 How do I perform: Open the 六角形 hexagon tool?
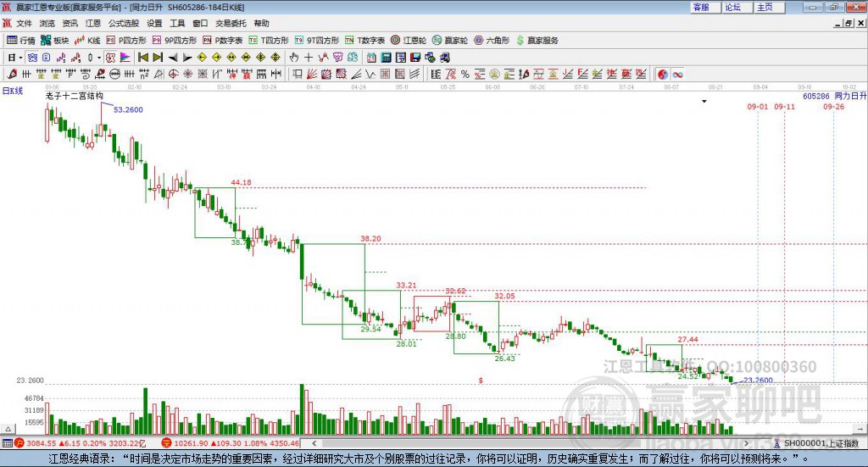(492, 41)
